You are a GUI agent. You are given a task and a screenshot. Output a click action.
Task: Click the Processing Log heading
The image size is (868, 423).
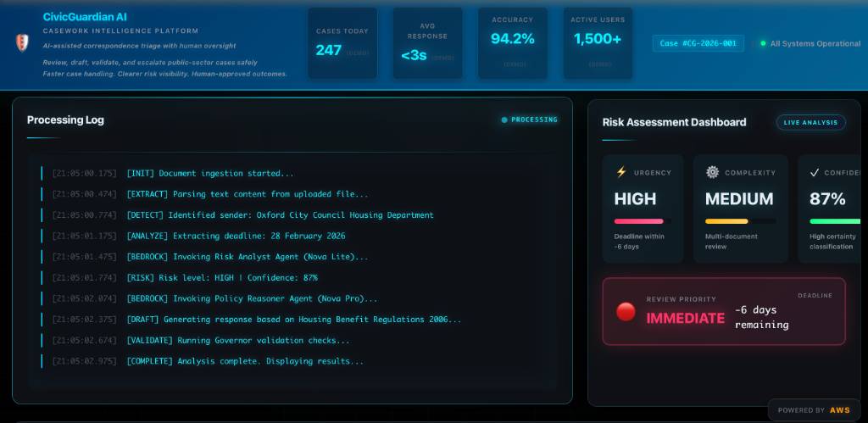click(x=65, y=120)
